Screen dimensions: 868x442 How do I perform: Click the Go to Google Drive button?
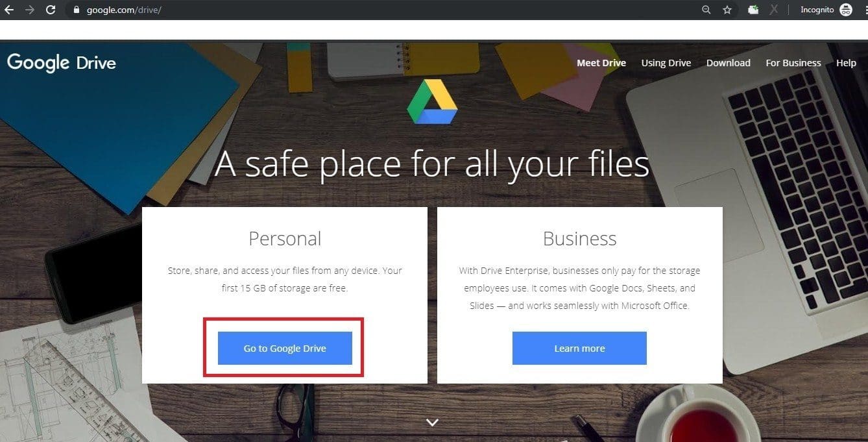[285, 349]
